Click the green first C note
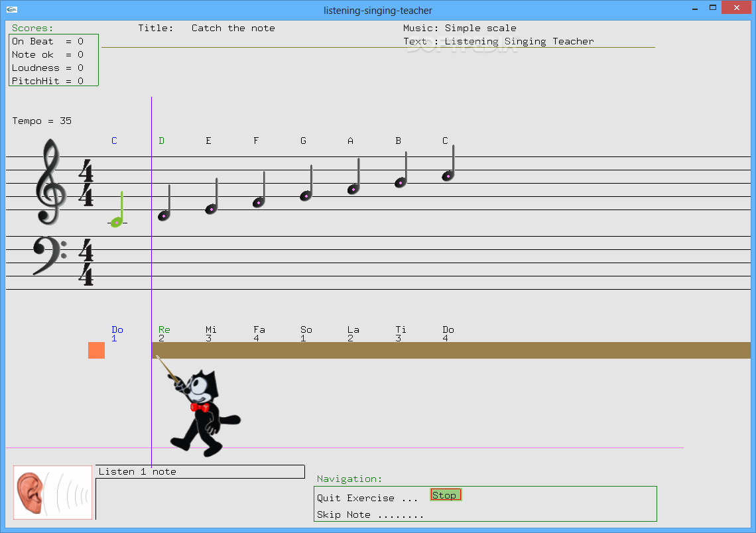The image size is (756, 533). (117, 209)
